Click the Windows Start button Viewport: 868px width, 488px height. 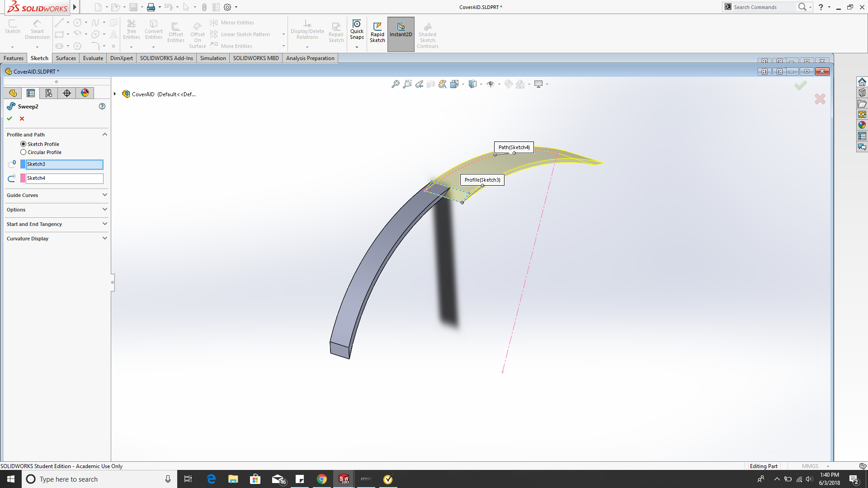pyautogui.click(x=11, y=479)
